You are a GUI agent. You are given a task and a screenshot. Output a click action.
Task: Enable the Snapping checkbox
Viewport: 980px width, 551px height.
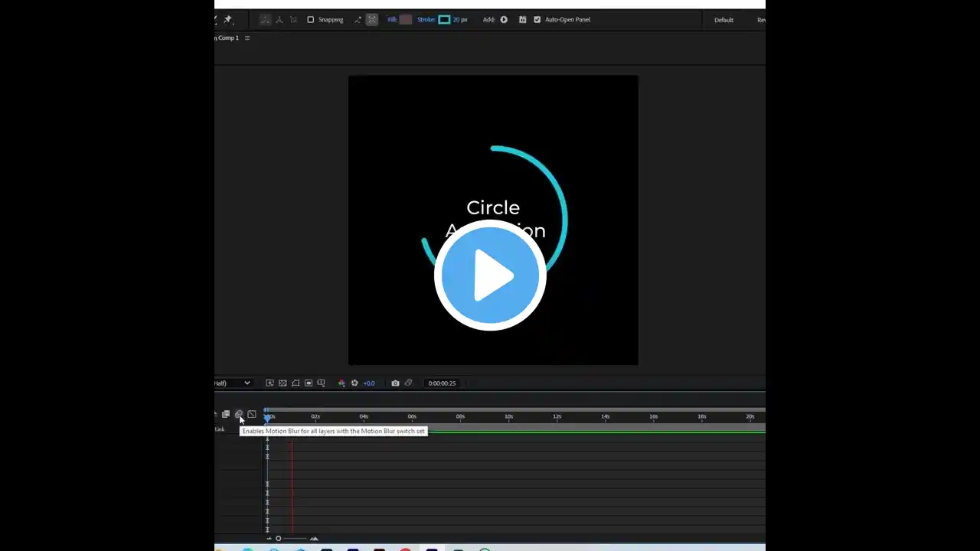(310, 20)
